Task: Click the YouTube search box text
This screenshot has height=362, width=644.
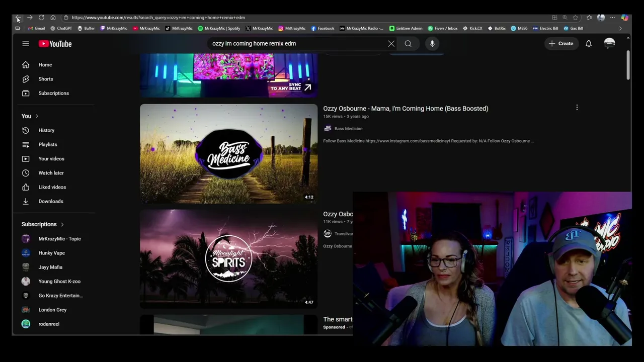Action: coord(254,44)
